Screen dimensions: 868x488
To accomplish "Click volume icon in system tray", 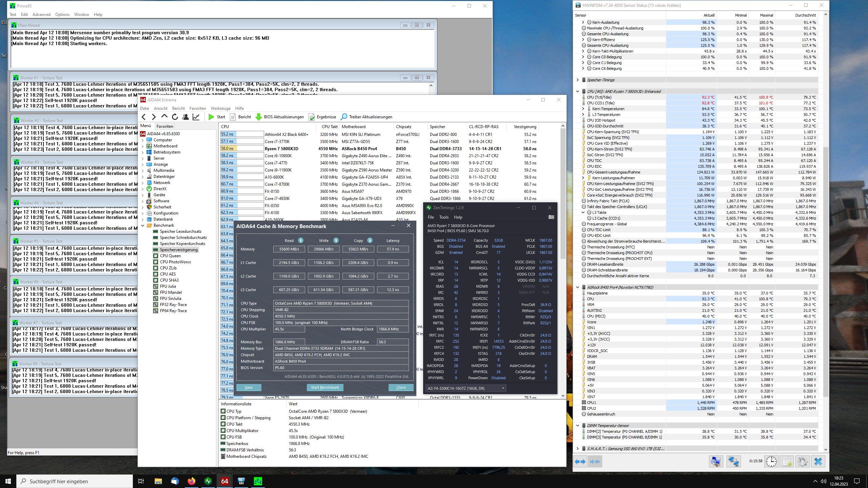I will click(823, 481).
